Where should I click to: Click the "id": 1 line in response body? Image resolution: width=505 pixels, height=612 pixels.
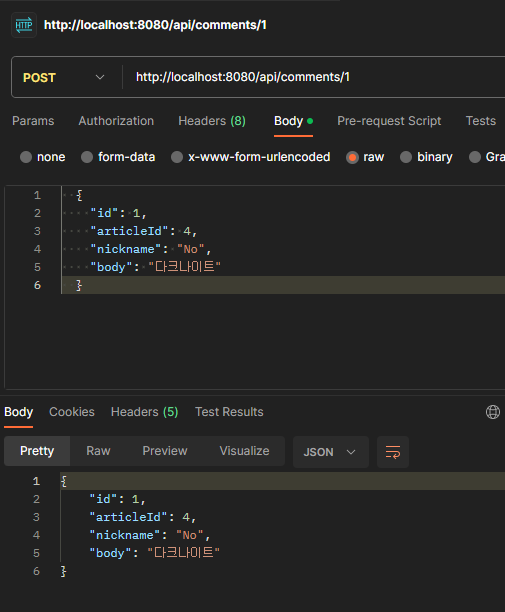117,499
